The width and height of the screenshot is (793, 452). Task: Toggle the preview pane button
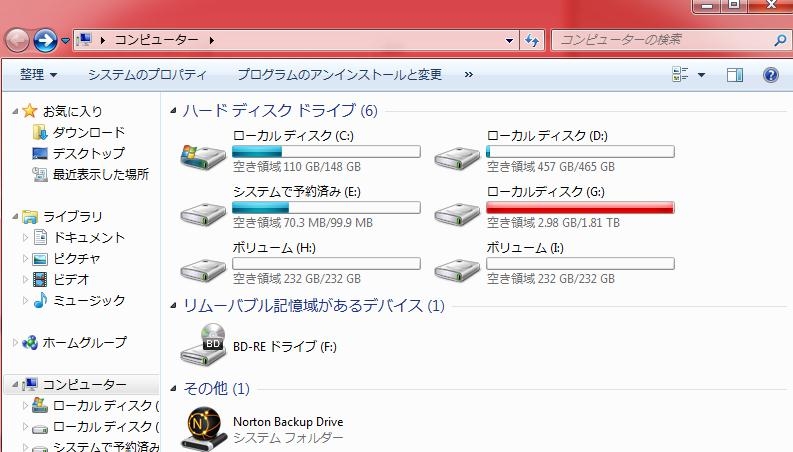[735, 75]
